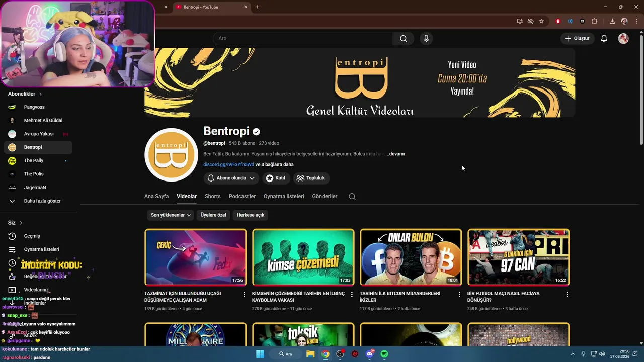Expand channel description with ...devamı
Viewport: 644px width, 362px height.
pos(395,154)
